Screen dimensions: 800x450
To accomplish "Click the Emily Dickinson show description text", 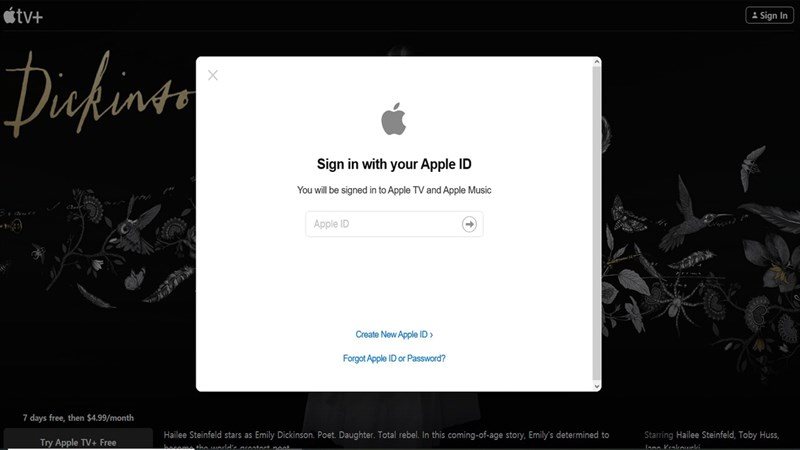I will (x=386, y=440).
